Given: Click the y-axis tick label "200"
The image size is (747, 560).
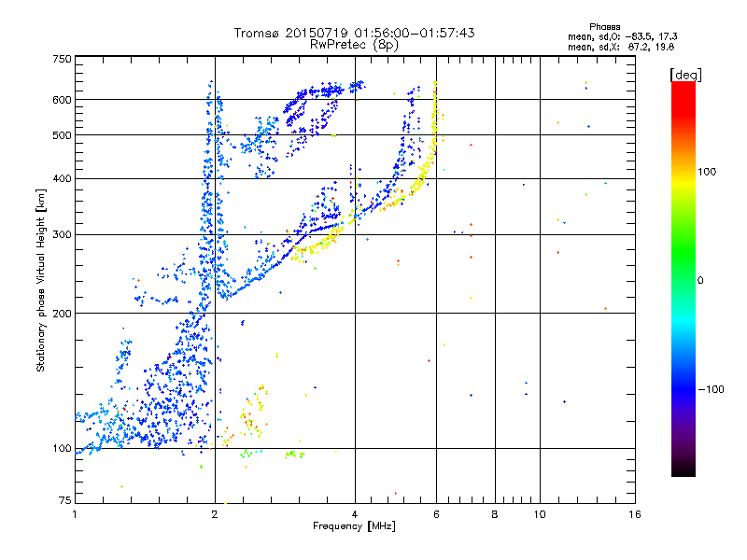Looking at the screenshot, I should click(62, 314).
